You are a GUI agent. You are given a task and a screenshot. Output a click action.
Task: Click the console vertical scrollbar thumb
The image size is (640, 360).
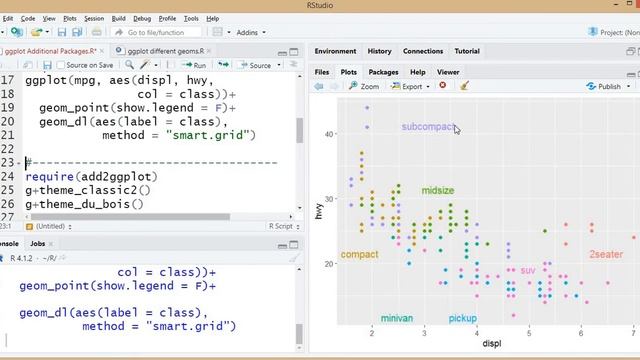tap(299, 334)
